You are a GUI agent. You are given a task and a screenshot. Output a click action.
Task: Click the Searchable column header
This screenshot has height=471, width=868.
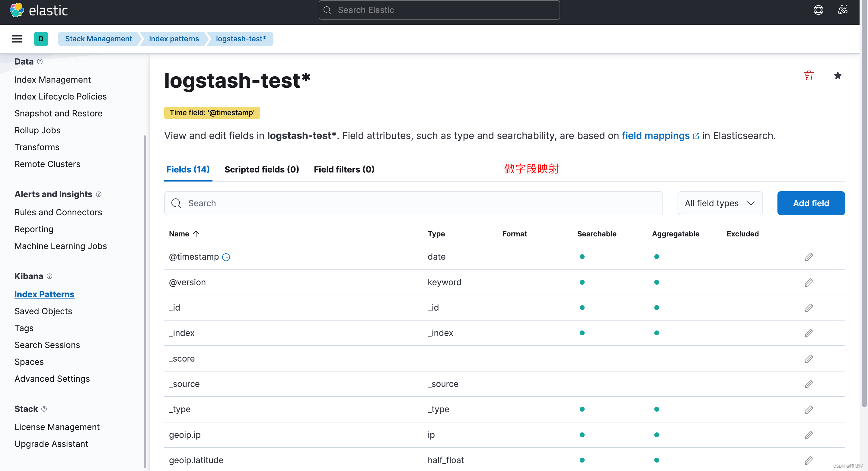pos(596,234)
